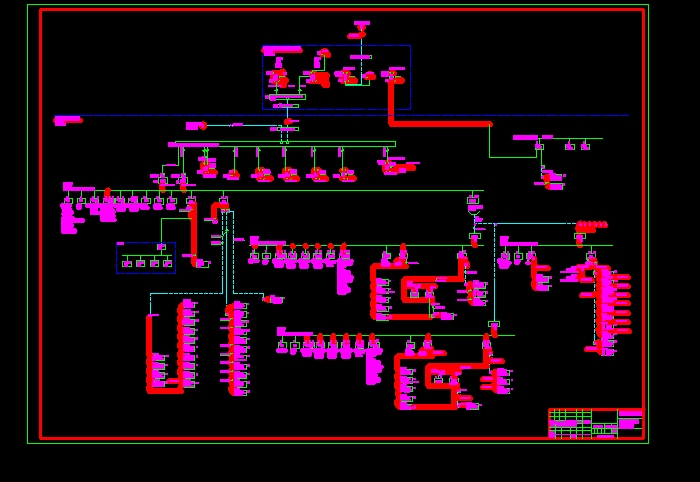Select the large blue dashed rectangle at top

pos(337,77)
